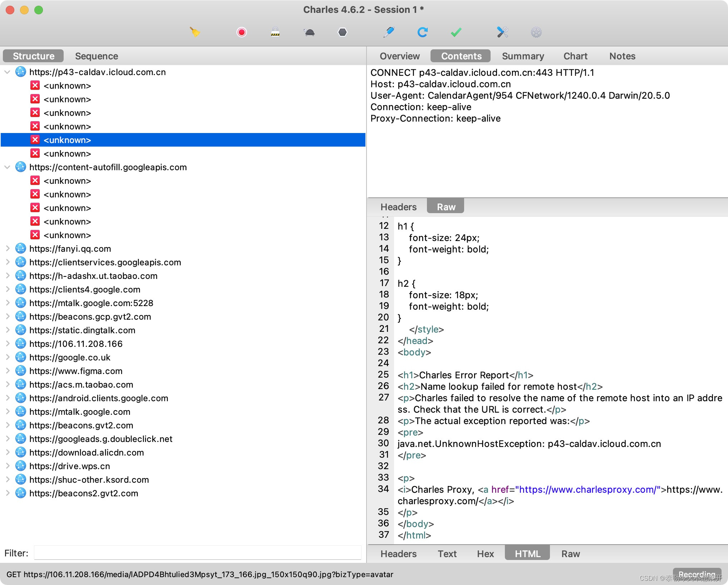
Task: Expand the static.dingtalk.com host
Action: [7, 330]
